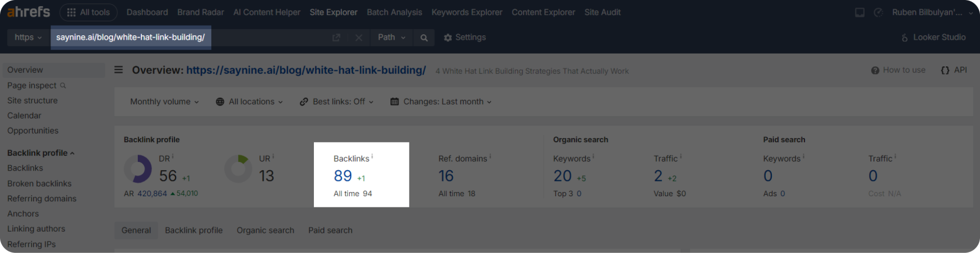Open Referring IPs in sidebar
This screenshot has height=253, width=980.
[x=32, y=244]
